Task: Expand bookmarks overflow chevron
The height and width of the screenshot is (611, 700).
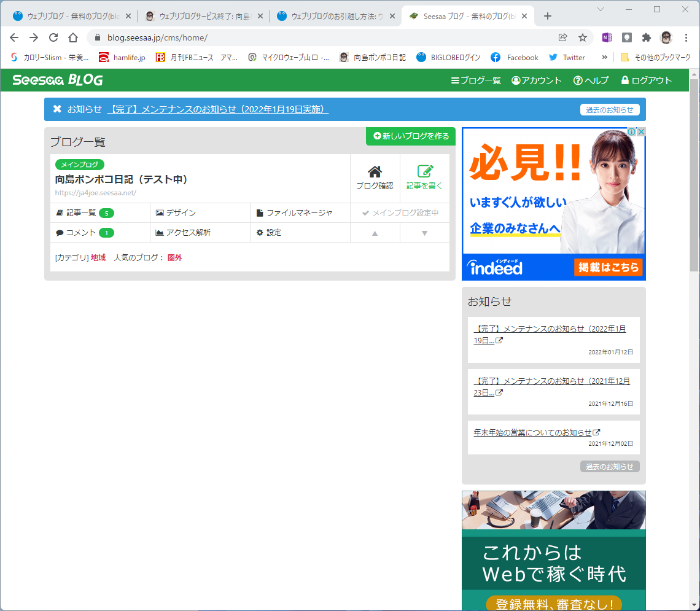Action: [604, 57]
